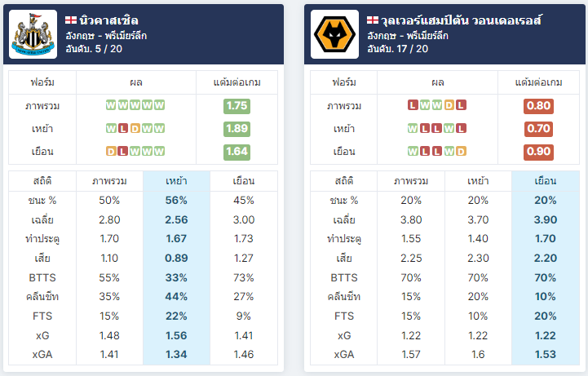Click the Wolverhampton Wanderers wolf logo
This screenshot has width=588, height=376.
click(x=334, y=34)
